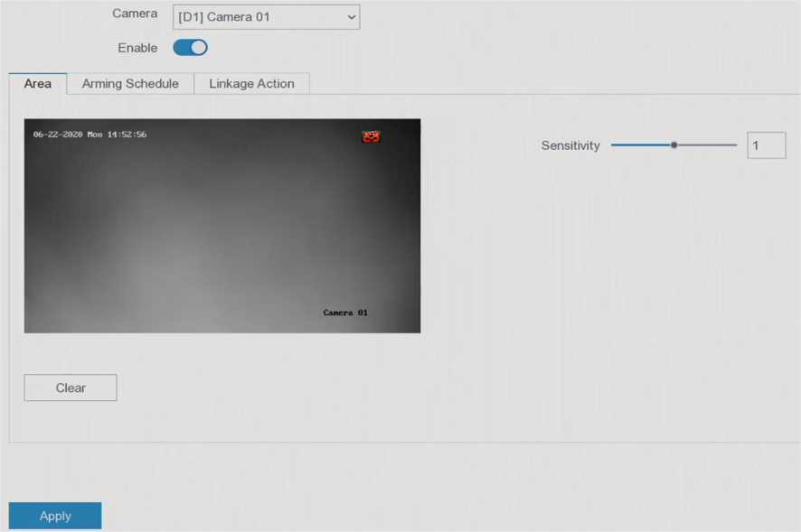Switch to the Arming Schedule tab
This screenshot has width=801, height=532.
(130, 84)
